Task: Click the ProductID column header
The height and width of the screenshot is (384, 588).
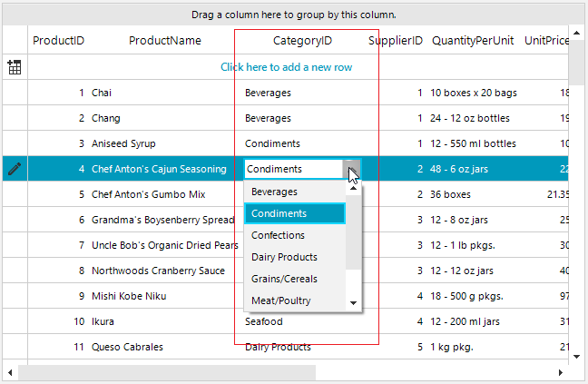Action: (x=58, y=41)
